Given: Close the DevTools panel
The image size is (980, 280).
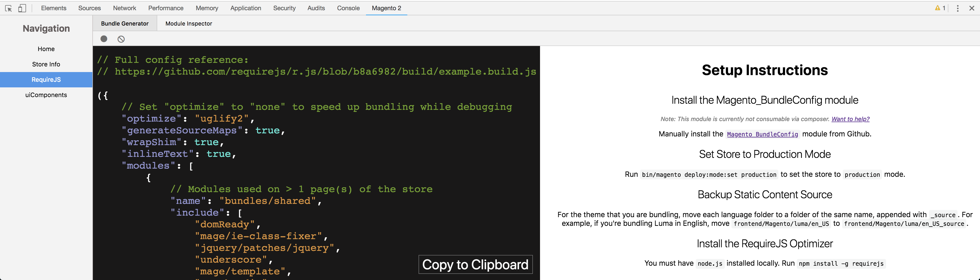Looking at the screenshot, I should pos(972,8).
